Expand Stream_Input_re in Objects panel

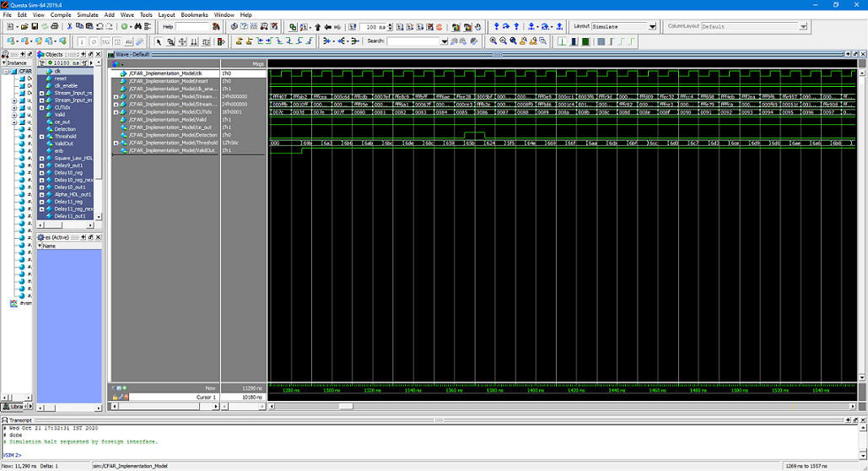coord(41,93)
